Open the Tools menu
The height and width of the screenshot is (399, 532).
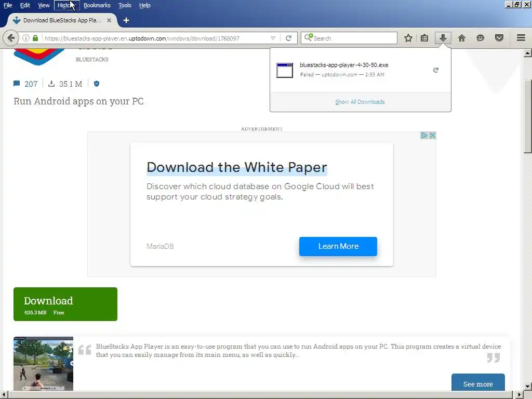click(125, 5)
